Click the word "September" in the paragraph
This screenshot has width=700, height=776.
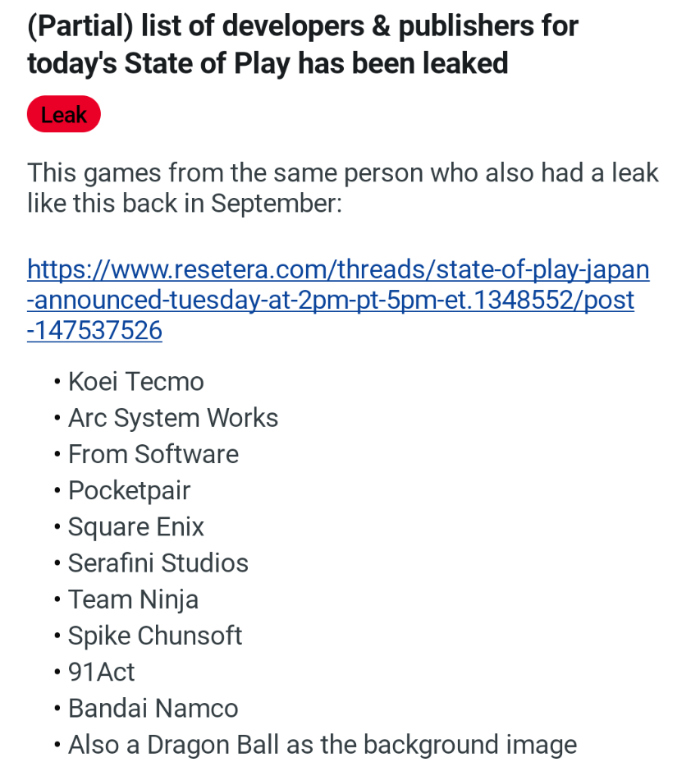[276, 203]
